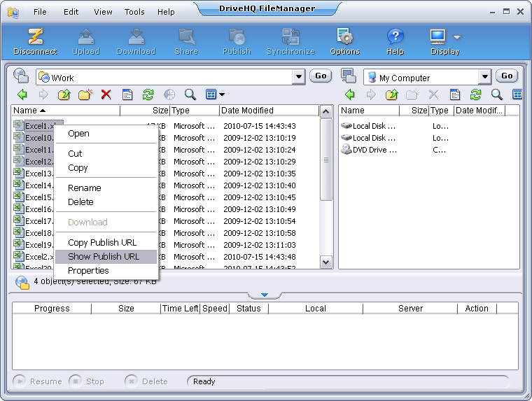
Task: Click the Up Folder icon in local pane
Action: pyautogui.click(x=391, y=94)
